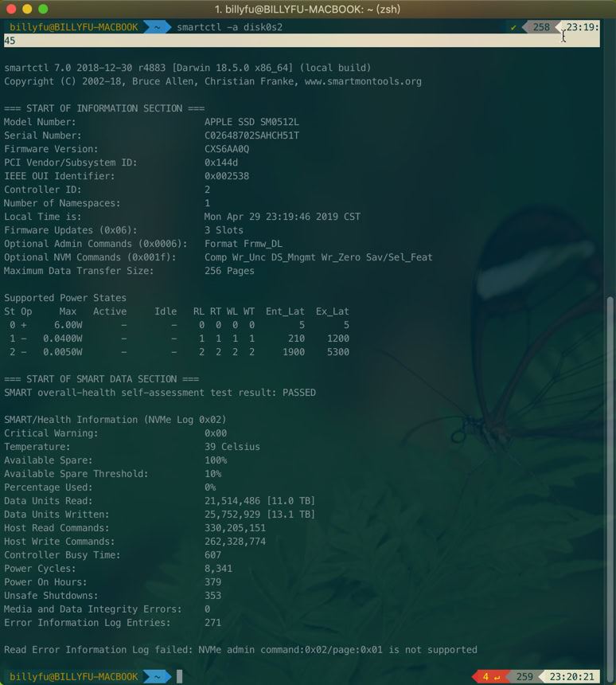Viewport: 616px width, 685px height.
Task: Click the typed command smartctl -a disk0s2
Action: 229,27
